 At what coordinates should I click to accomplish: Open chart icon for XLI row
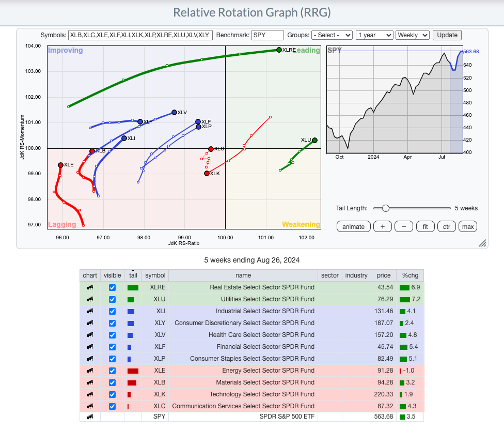point(90,311)
